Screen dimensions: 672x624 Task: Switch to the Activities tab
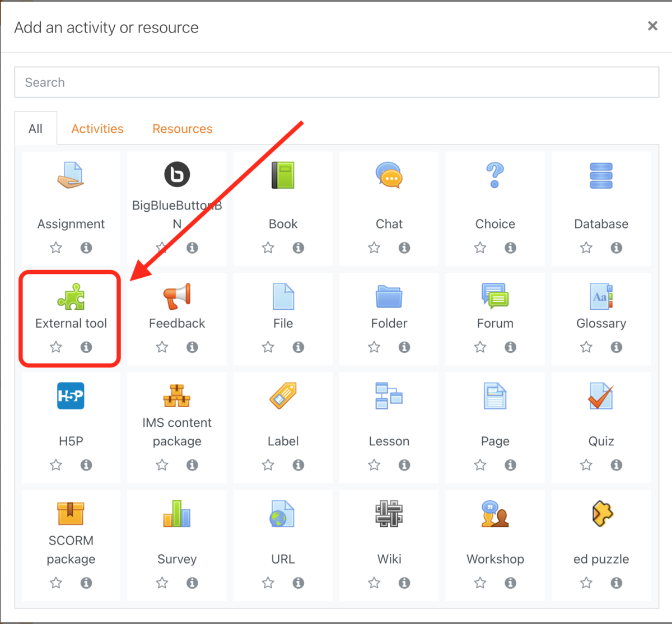[97, 128]
